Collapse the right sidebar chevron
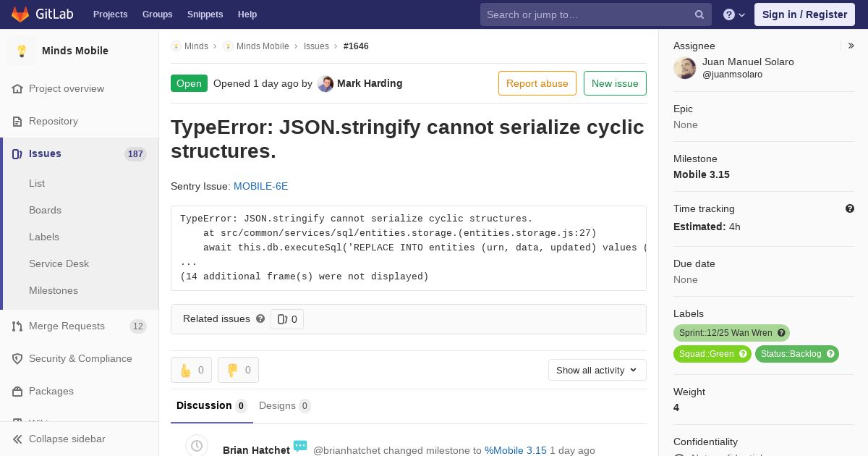868x456 pixels. click(x=851, y=46)
